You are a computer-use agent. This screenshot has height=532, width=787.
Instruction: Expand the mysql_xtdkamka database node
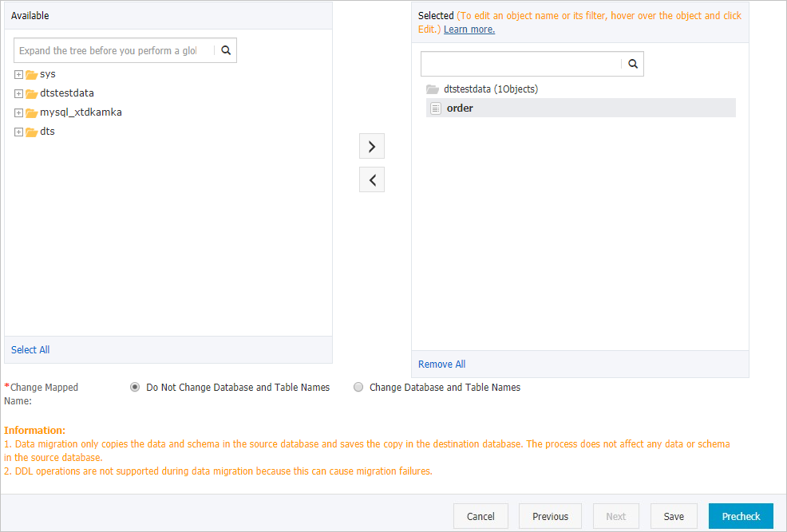(x=18, y=112)
